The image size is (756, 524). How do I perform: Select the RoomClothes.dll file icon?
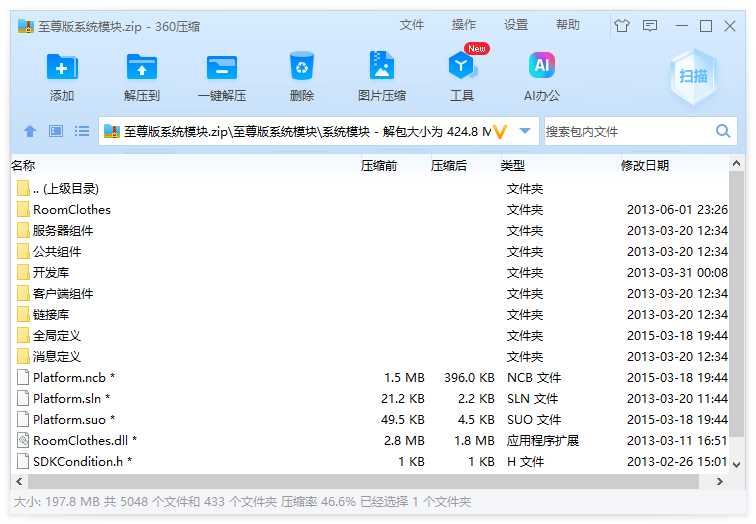23,440
